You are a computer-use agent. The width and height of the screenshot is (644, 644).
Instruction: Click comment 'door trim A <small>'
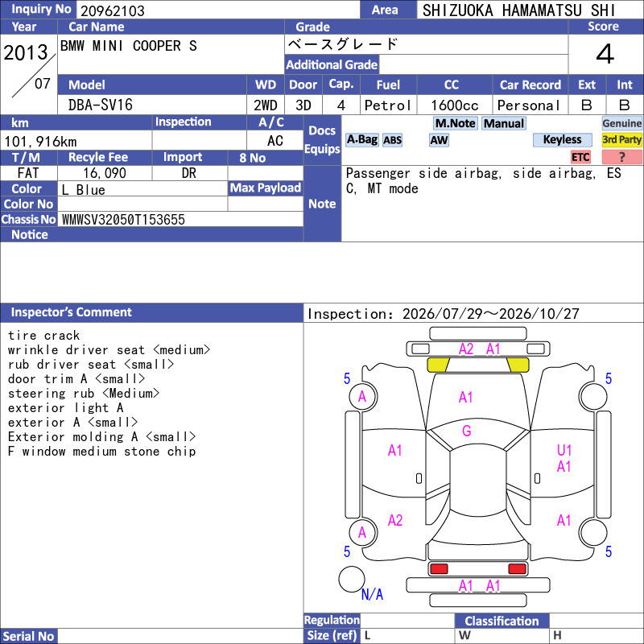(x=76, y=378)
